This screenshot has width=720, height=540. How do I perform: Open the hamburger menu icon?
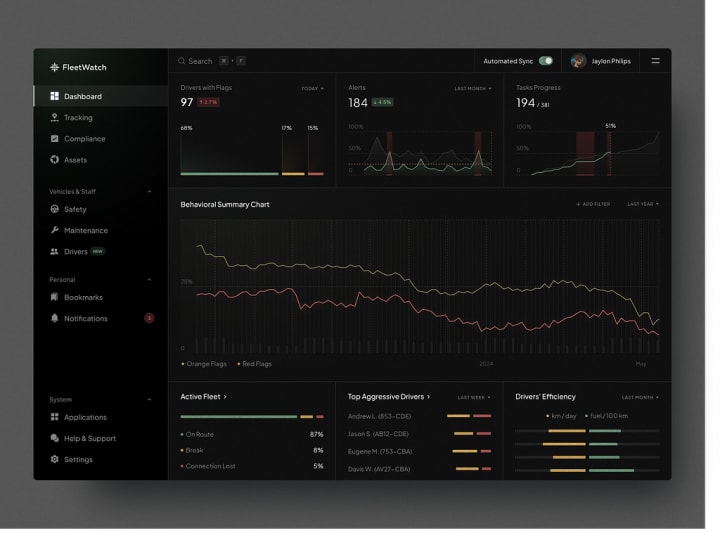click(x=657, y=61)
